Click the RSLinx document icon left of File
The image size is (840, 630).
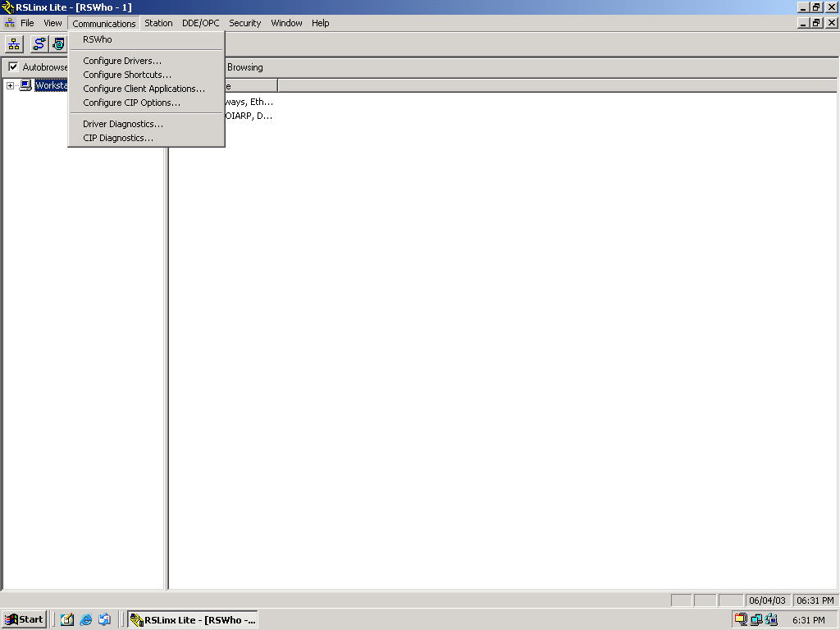click(9, 23)
